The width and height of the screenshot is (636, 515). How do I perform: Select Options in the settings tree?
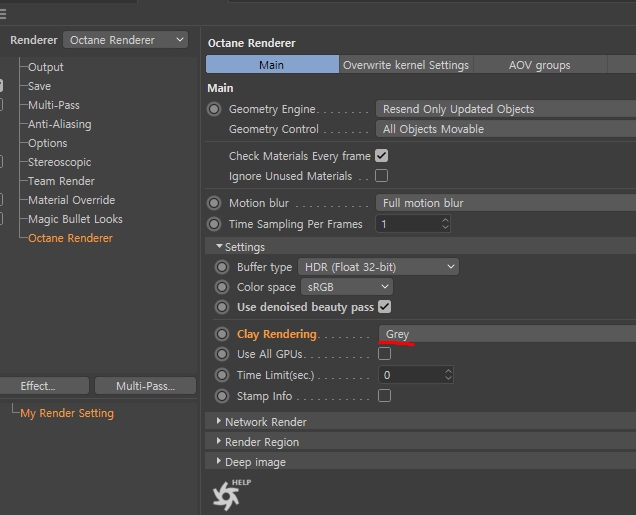click(x=48, y=143)
